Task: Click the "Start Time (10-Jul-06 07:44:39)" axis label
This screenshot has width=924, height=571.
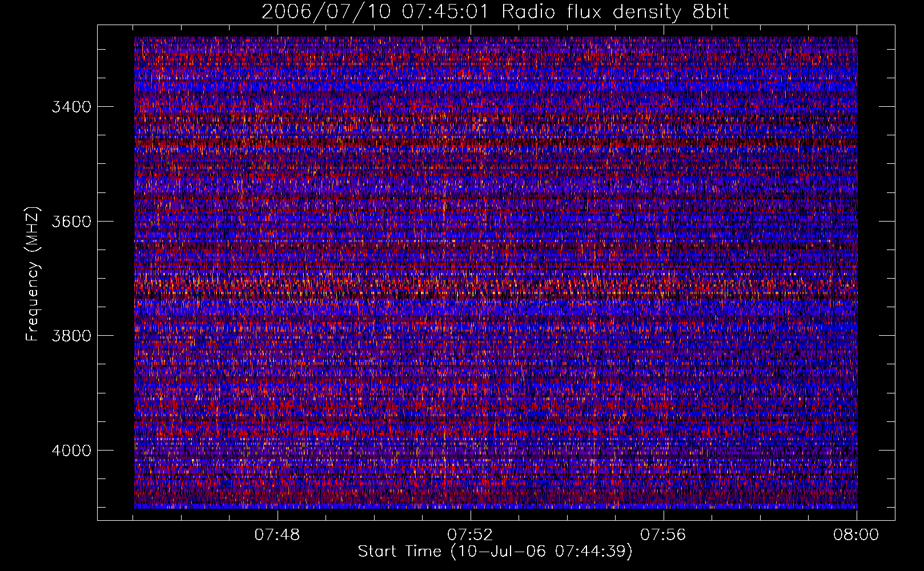Action: pos(495,552)
